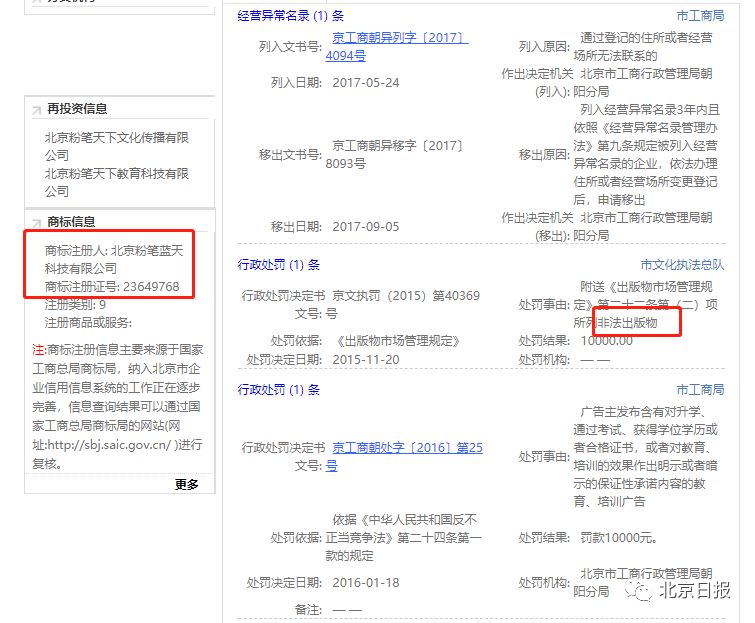
Task: Click the 商标信息 header arrow icon
Action: pos(37,222)
